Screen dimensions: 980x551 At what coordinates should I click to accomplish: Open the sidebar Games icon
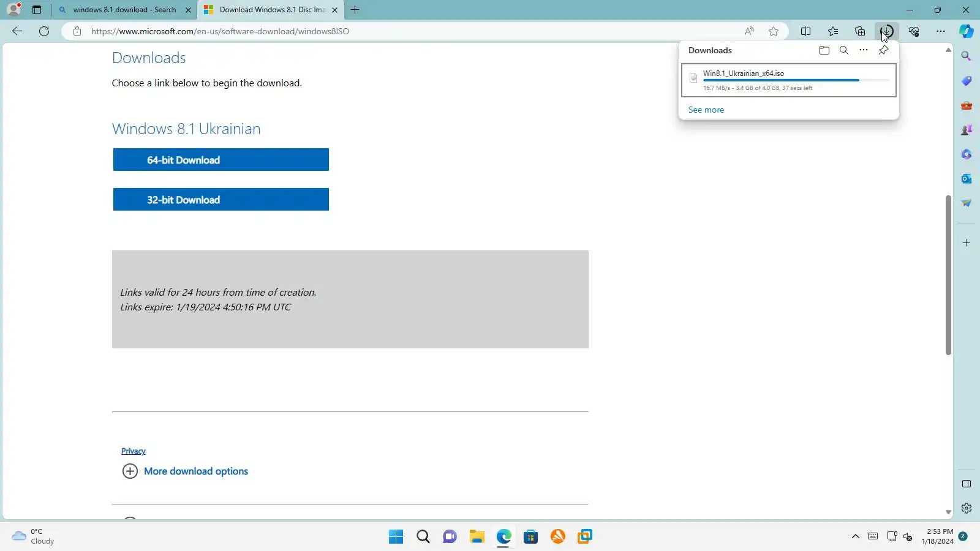(x=967, y=130)
